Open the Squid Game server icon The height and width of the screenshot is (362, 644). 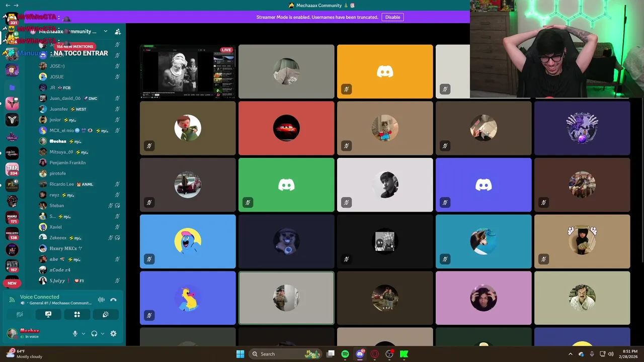click(12, 153)
